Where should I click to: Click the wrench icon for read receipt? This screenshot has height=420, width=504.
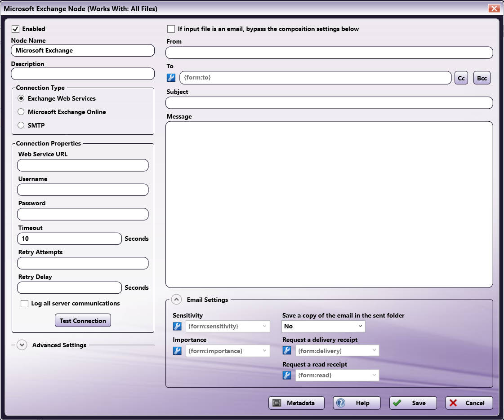[287, 375]
